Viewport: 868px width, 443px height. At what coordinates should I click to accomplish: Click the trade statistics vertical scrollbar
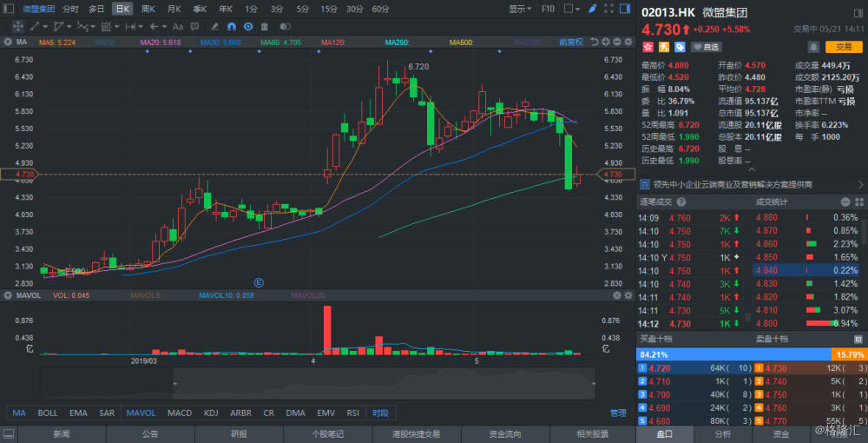click(x=865, y=230)
